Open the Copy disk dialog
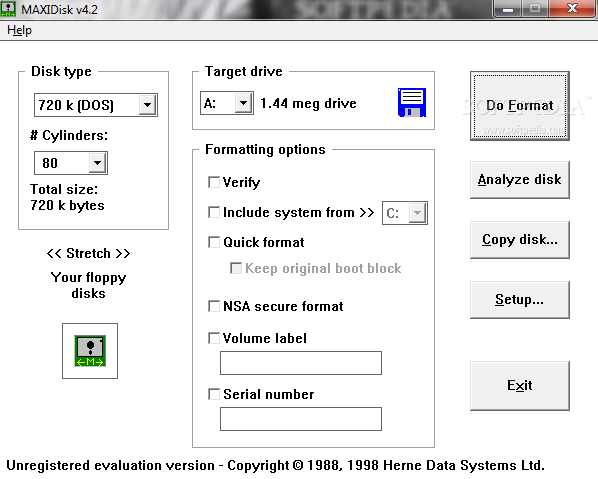 click(520, 240)
